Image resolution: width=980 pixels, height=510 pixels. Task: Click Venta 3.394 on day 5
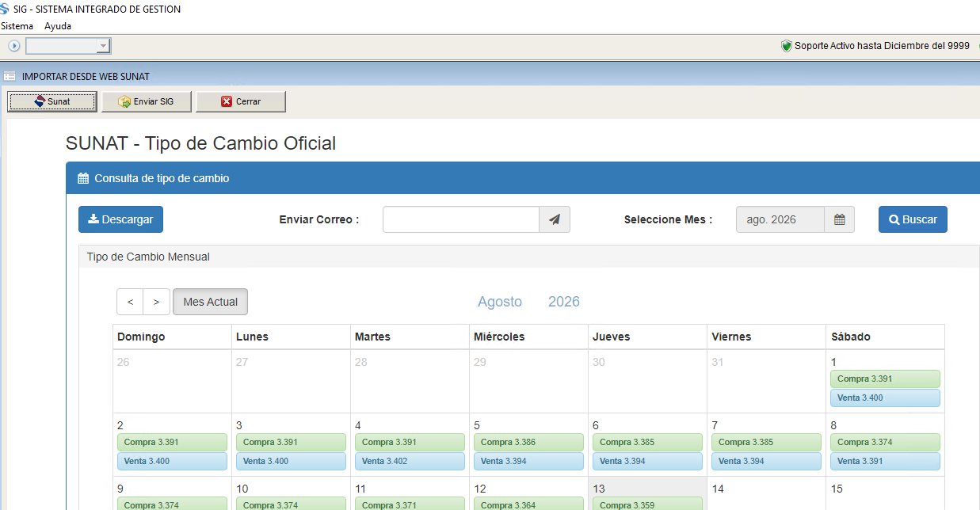click(x=528, y=461)
